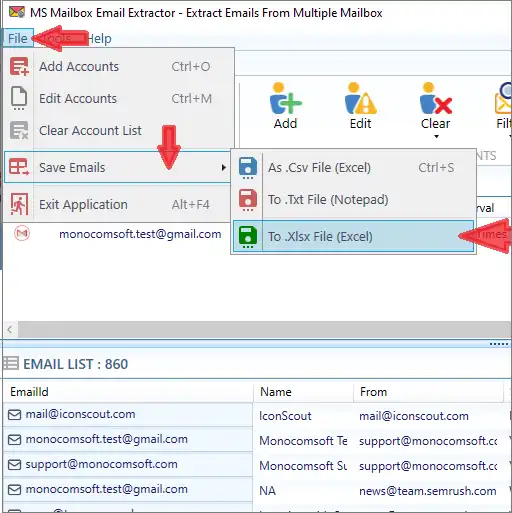
Task: Expand the Clear button dropdown arrow
Action: click(x=436, y=136)
